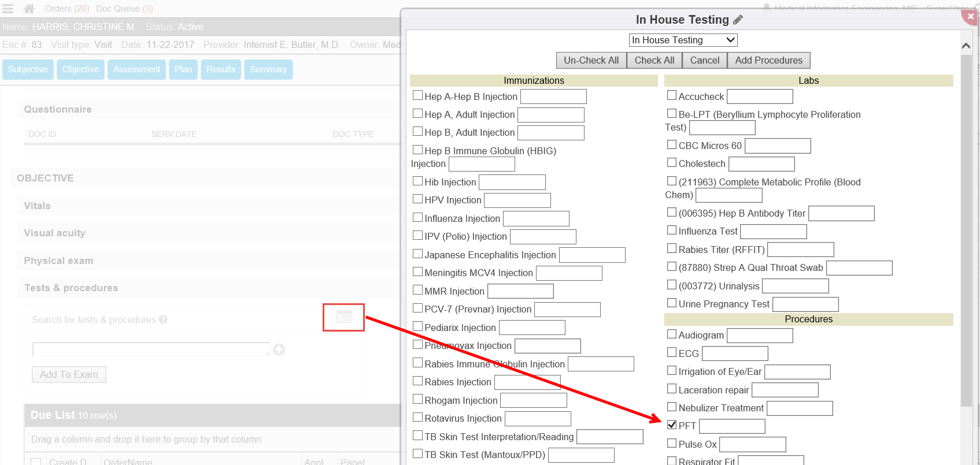The height and width of the screenshot is (465, 980).
Task: Uncheck the PFT procedure checkbox
Action: click(x=672, y=425)
